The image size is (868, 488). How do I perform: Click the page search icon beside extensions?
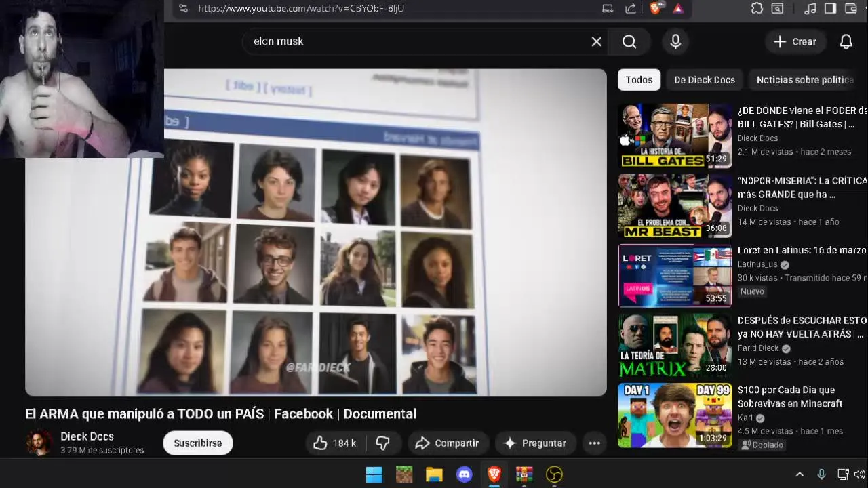[777, 8]
